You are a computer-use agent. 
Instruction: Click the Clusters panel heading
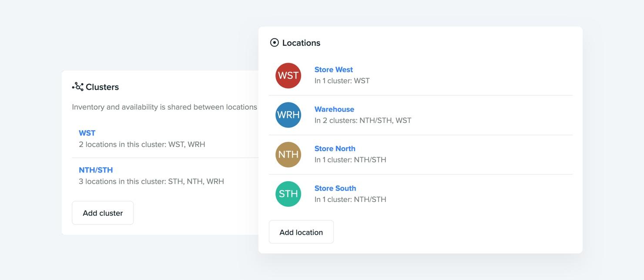[x=102, y=87]
